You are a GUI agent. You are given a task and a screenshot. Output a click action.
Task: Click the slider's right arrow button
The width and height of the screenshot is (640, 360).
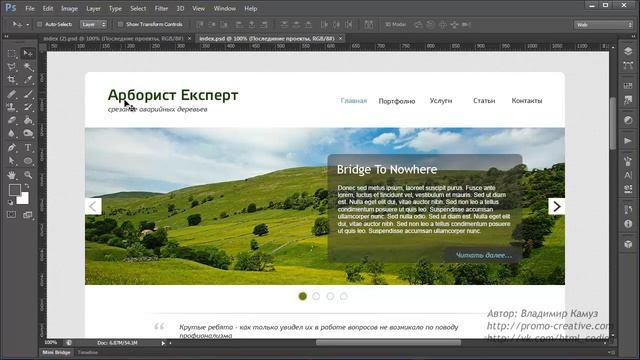556,207
